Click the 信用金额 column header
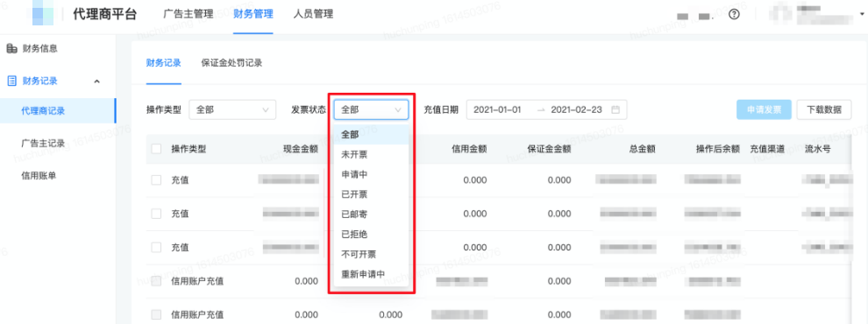 coord(469,149)
